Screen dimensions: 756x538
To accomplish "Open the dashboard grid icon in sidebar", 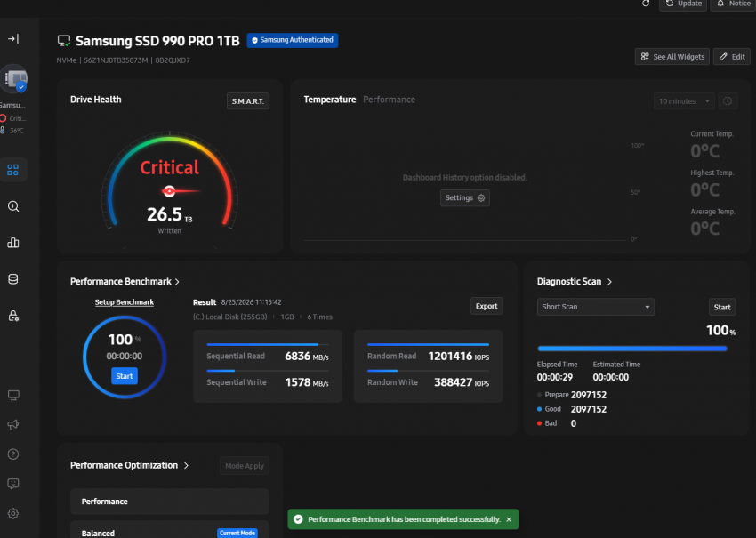I will [13, 170].
